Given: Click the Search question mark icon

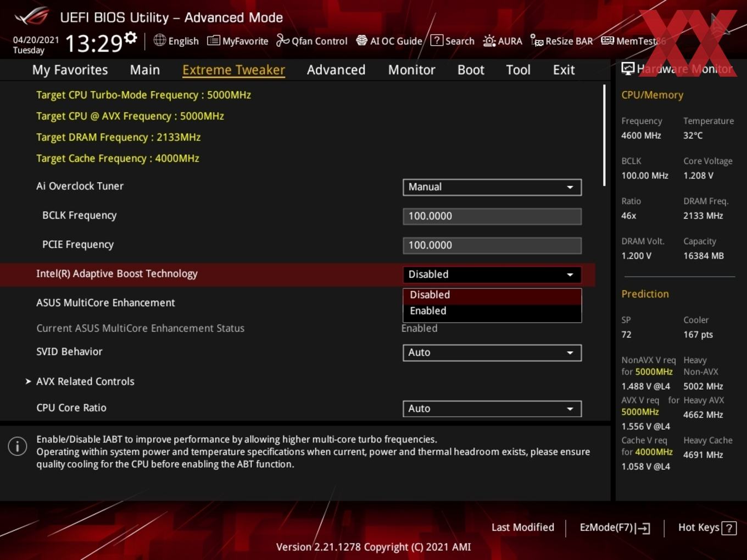Looking at the screenshot, I should pos(437,40).
